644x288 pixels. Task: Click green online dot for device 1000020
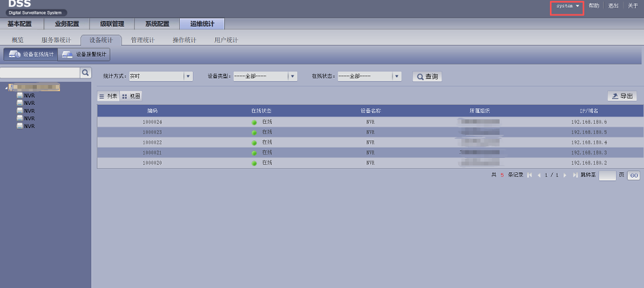255,163
